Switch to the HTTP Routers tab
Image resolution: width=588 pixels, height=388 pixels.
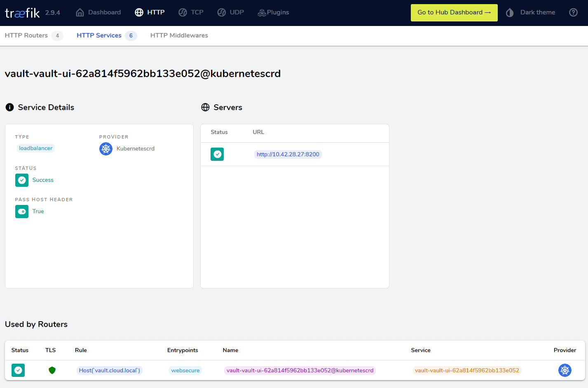point(34,35)
